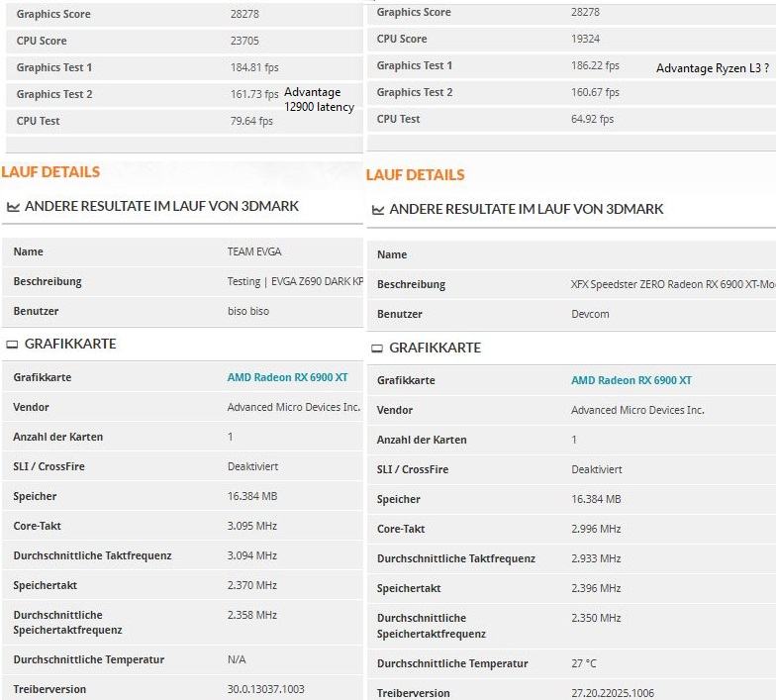The image size is (777, 700).
Task: Click the Advantage Ryzen L3 ? annotation
Action: pyautogui.click(x=713, y=68)
